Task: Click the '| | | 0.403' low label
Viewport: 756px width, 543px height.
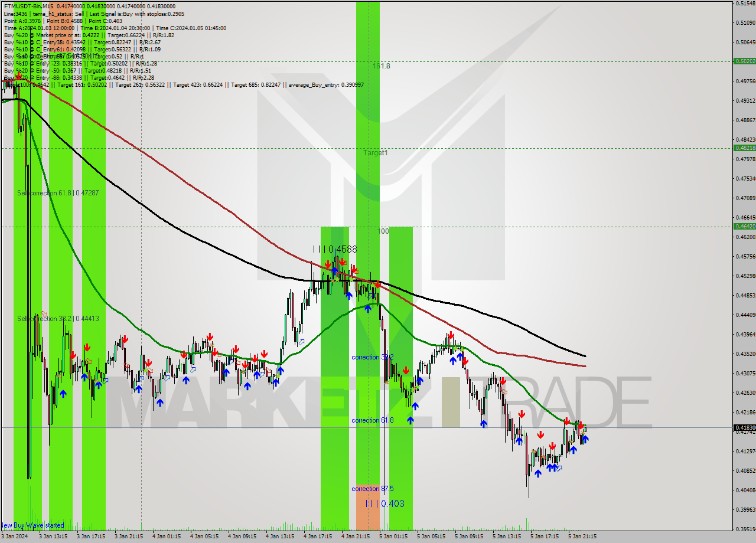Action: (x=384, y=503)
